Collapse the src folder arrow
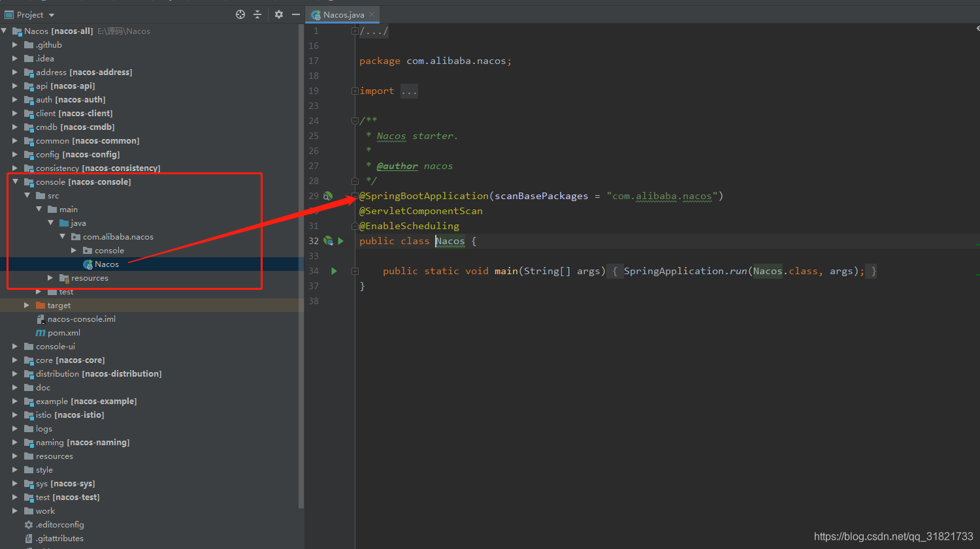980x549 pixels. [27, 195]
